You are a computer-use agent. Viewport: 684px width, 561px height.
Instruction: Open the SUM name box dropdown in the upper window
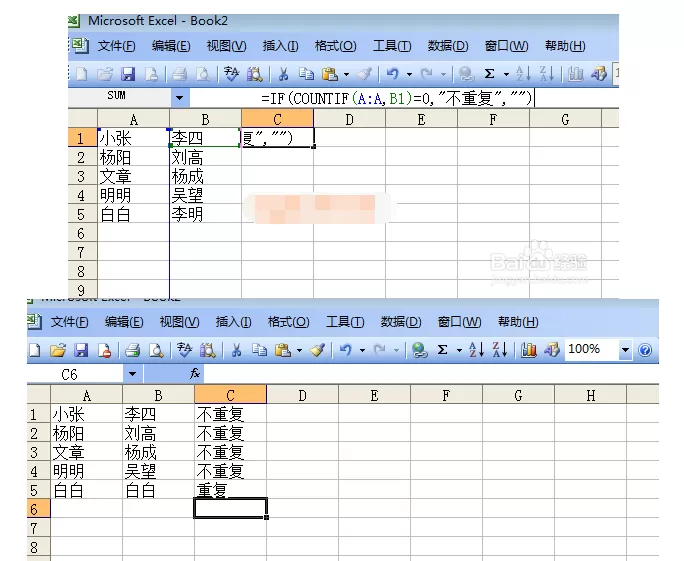(179, 98)
